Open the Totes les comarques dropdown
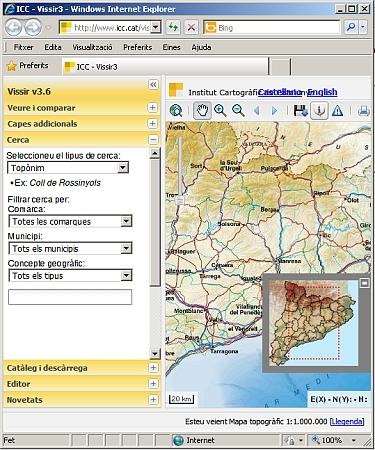Screen dimensions: 375x450 point(126,221)
